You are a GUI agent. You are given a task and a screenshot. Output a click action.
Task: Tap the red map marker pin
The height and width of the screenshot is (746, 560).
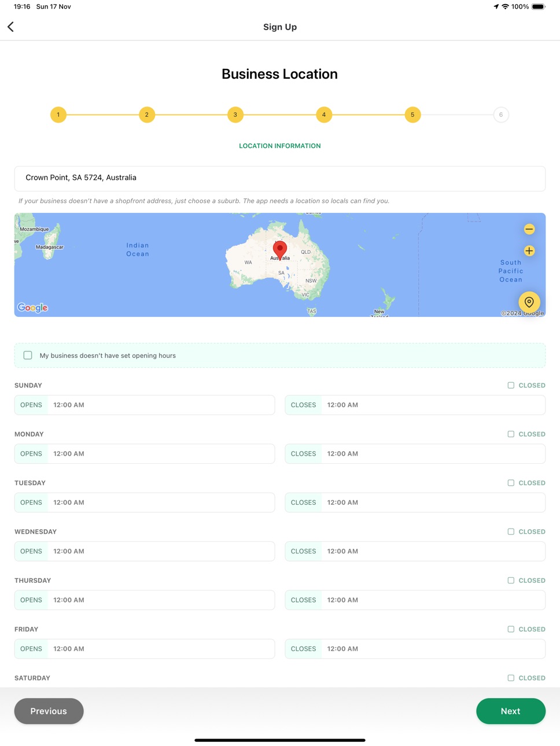[x=280, y=250]
